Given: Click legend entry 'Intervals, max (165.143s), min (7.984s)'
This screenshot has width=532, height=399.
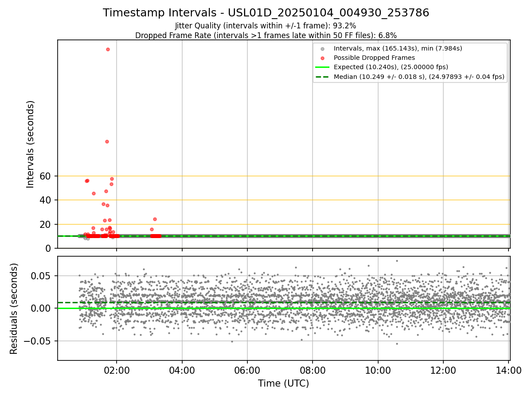Looking at the screenshot, I should point(398,48).
